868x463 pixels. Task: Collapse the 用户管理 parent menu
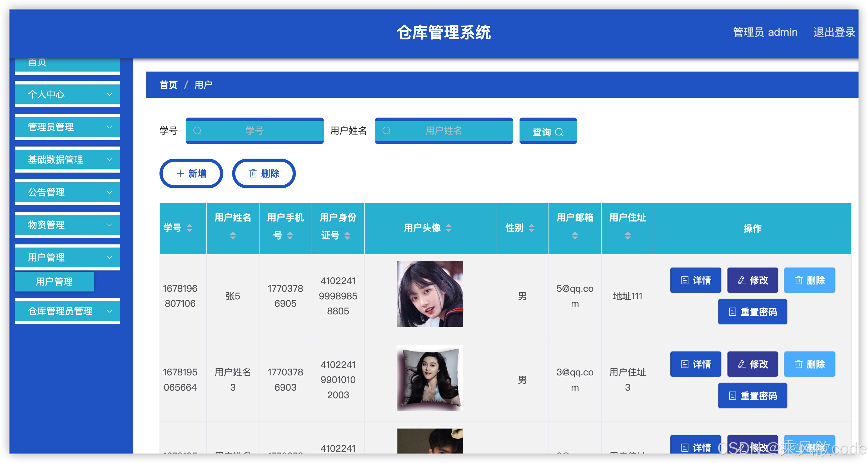67,257
